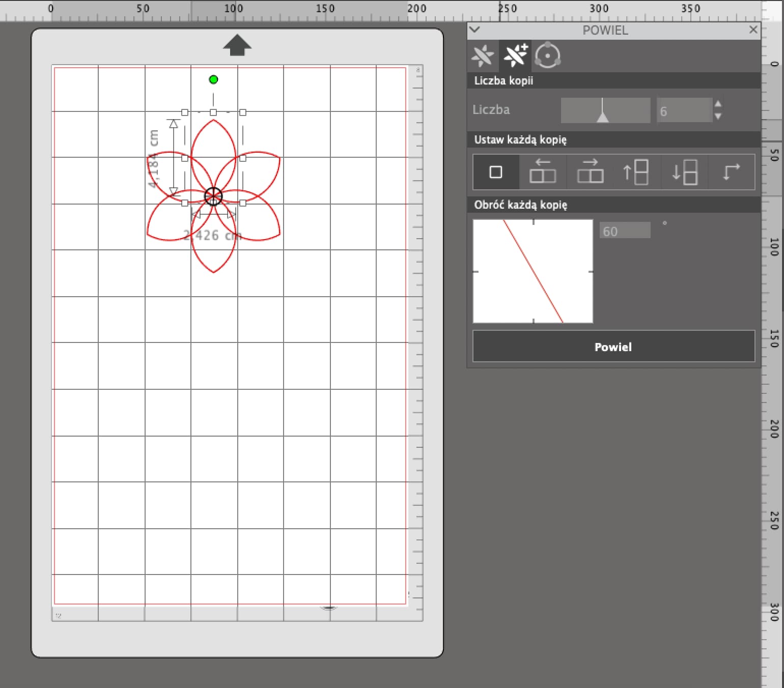Collapse the POWIEL panel with chevron

click(x=474, y=30)
